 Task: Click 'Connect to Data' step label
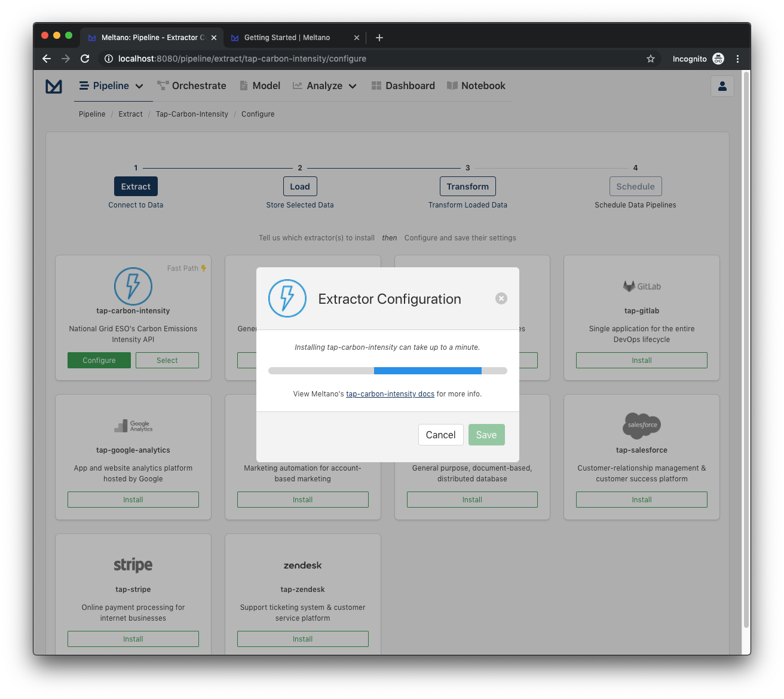(x=136, y=205)
